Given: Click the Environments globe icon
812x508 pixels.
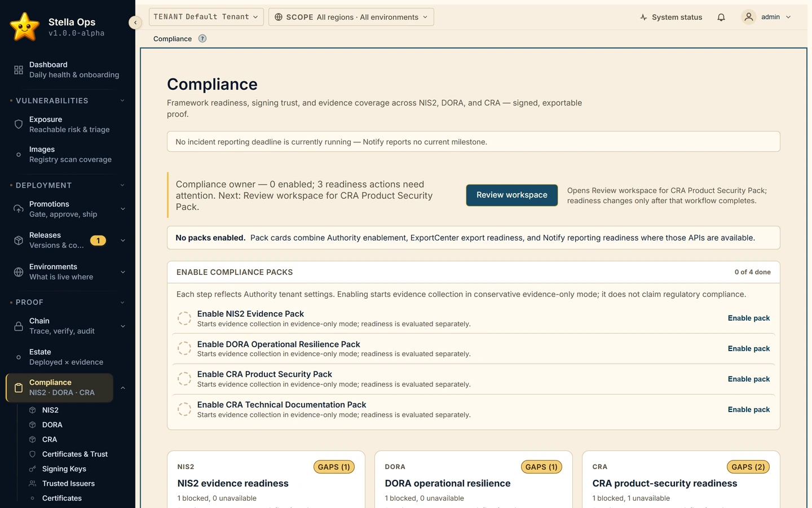Looking at the screenshot, I should [x=19, y=272].
